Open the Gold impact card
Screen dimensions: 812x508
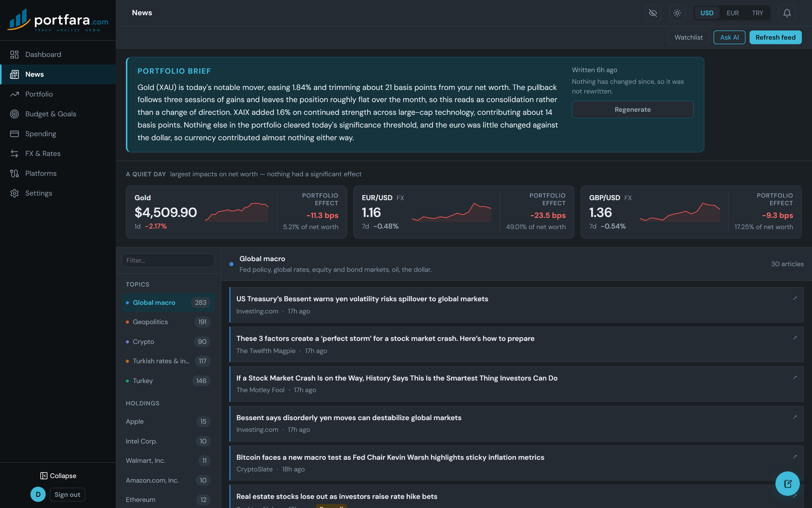236,212
